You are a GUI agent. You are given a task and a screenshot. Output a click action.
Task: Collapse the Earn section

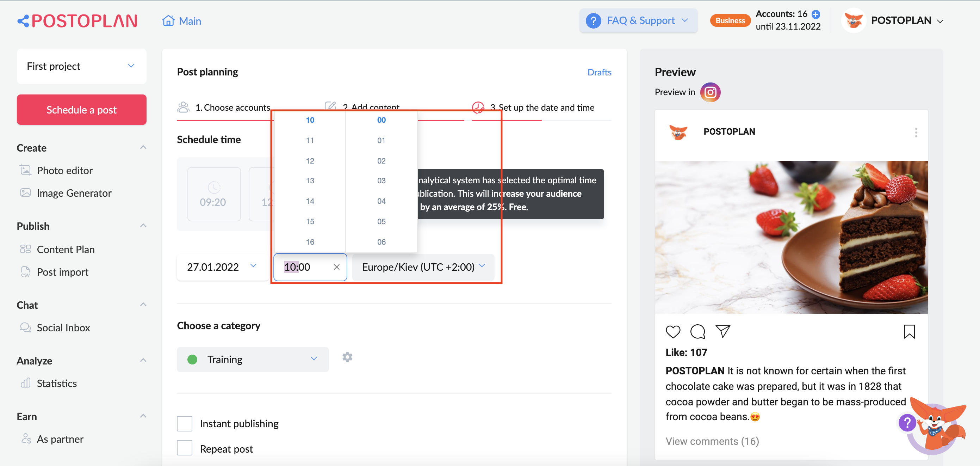[x=143, y=416]
